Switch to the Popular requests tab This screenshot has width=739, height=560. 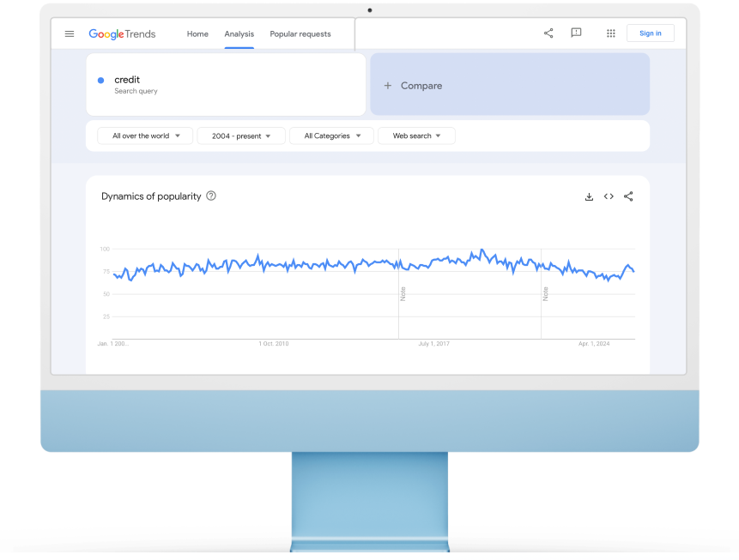pos(300,34)
